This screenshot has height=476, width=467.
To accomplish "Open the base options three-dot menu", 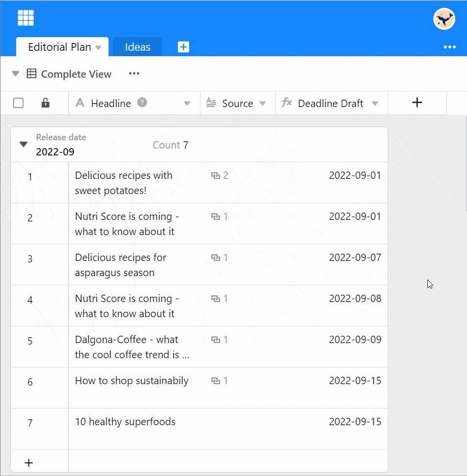I will pyautogui.click(x=449, y=47).
